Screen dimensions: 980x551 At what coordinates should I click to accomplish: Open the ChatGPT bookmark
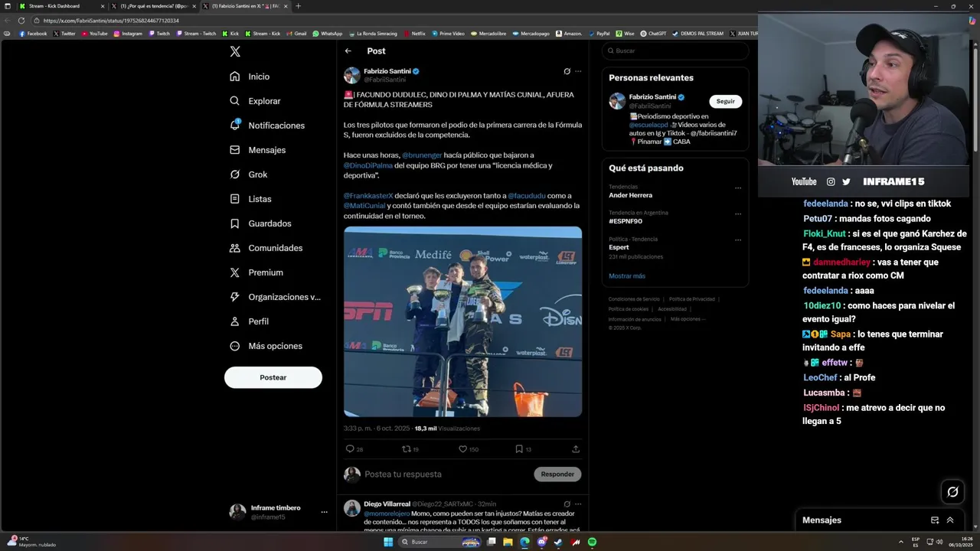tap(653, 34)
